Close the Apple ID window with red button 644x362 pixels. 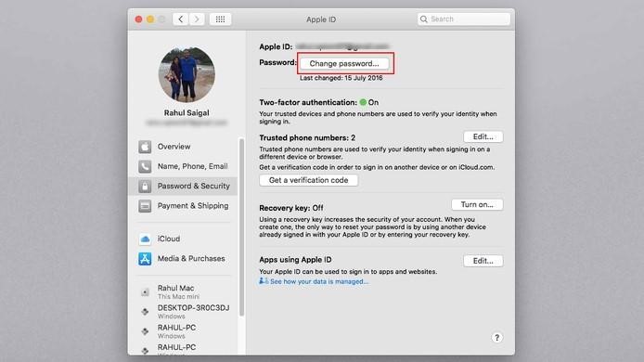point(139,19)
